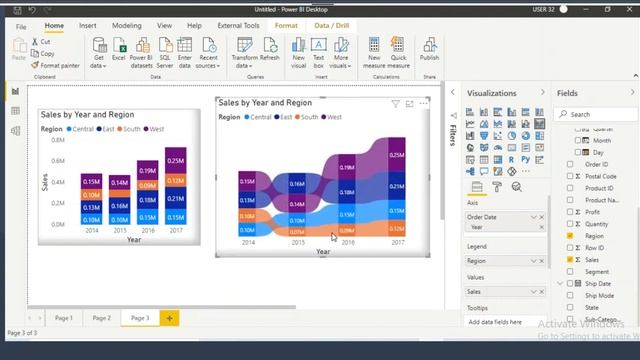The height and width of the screenshot is (360, 640).
Task: Open the Report view from left sidebar
Action: coord(16,91)
